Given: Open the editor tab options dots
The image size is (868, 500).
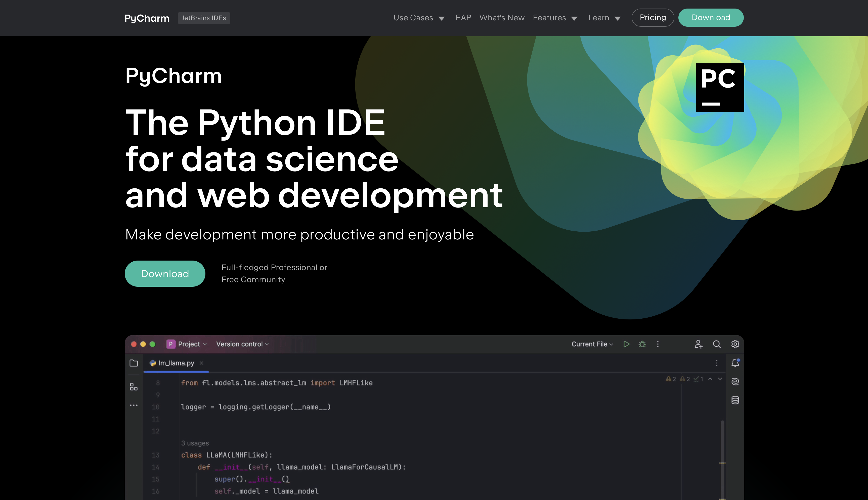Looking at the screenshot, I should click(717, 363).
